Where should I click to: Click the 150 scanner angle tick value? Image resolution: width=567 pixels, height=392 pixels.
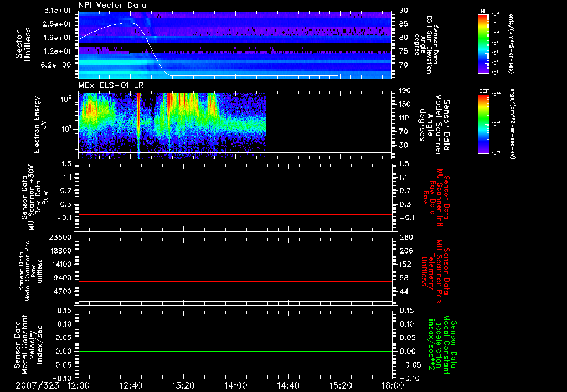(x=405, y=105)
